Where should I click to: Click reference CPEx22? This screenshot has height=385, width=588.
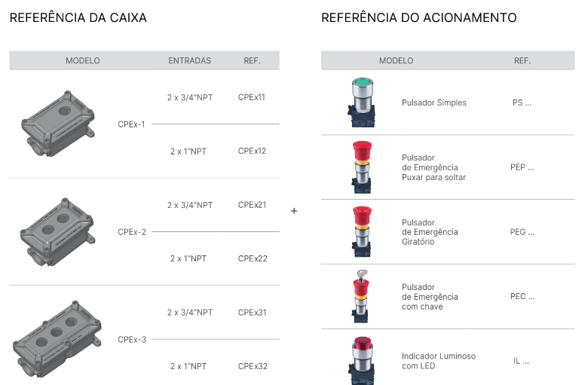tap(253, 258)
